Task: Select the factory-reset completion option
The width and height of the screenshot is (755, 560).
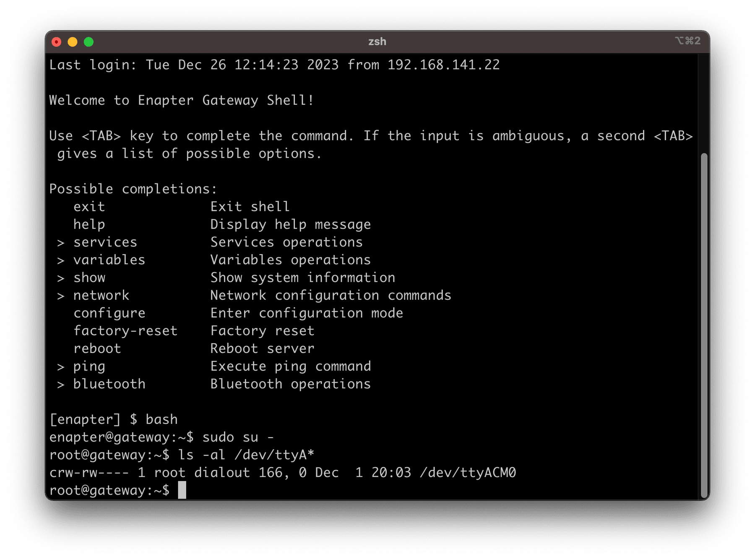Action: 125,331
